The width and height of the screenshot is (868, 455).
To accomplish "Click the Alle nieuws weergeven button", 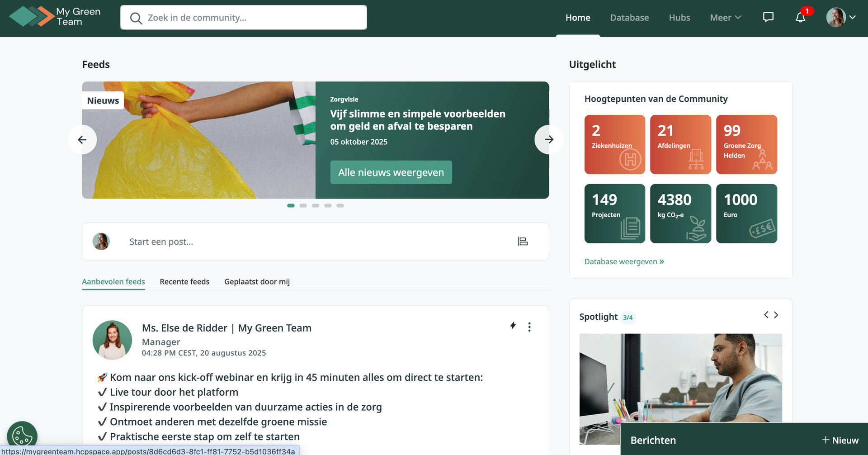I will [391, 172].
